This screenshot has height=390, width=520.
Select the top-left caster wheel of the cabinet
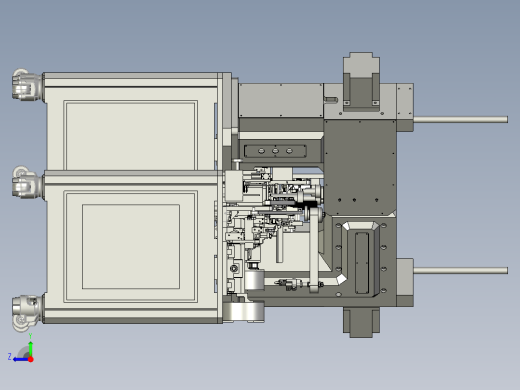pos(27,84)
